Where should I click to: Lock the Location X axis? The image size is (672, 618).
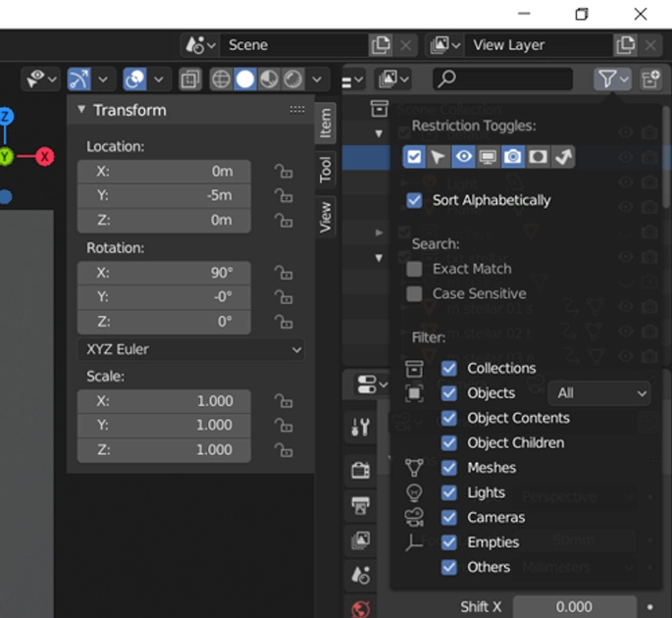(x=284, y=172)
